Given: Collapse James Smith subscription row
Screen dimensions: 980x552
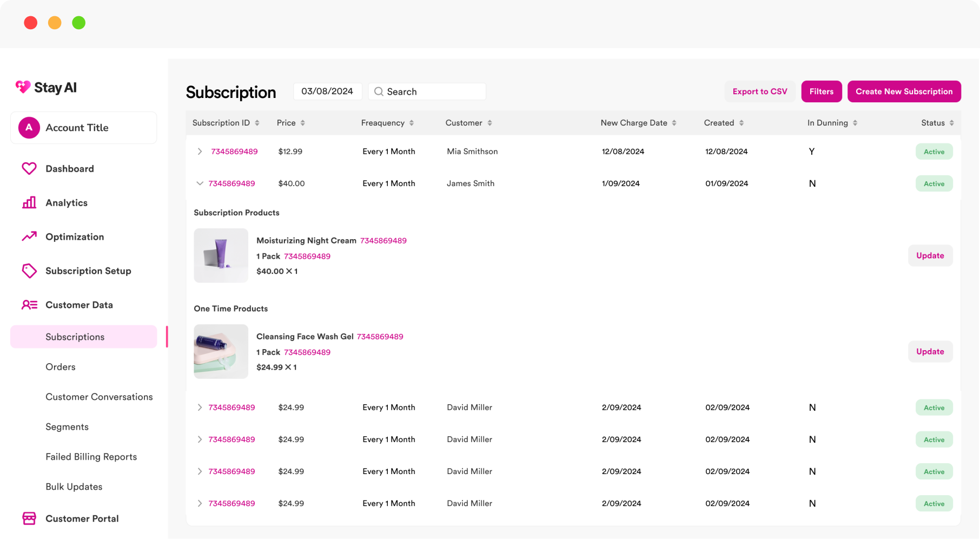Looking at the screenshot, I should point(200,183).
